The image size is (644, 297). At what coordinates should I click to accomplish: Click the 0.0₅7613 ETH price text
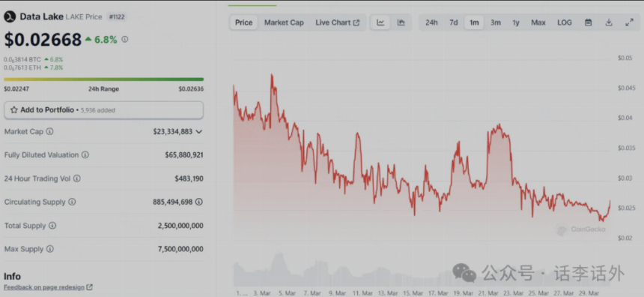point(22,67)
